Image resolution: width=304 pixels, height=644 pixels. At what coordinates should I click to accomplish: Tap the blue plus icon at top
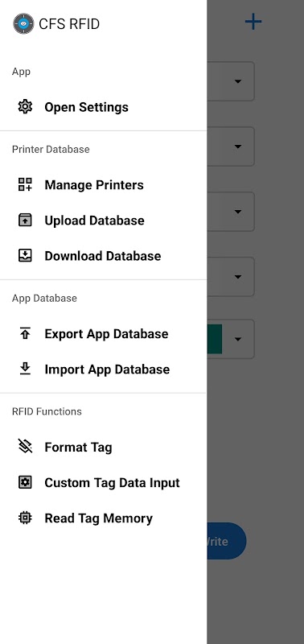(x=253, y=22)
